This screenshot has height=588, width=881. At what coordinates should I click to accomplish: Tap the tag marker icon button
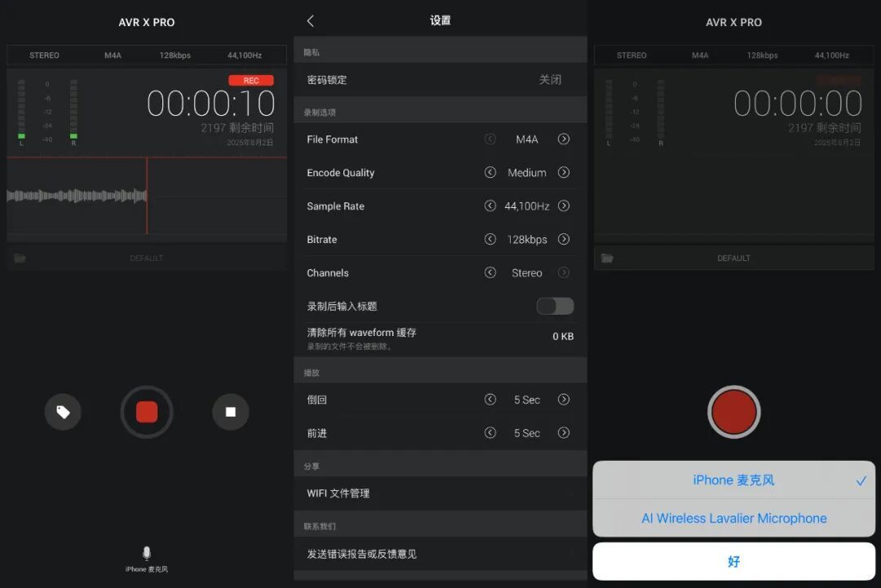point(62,412)
